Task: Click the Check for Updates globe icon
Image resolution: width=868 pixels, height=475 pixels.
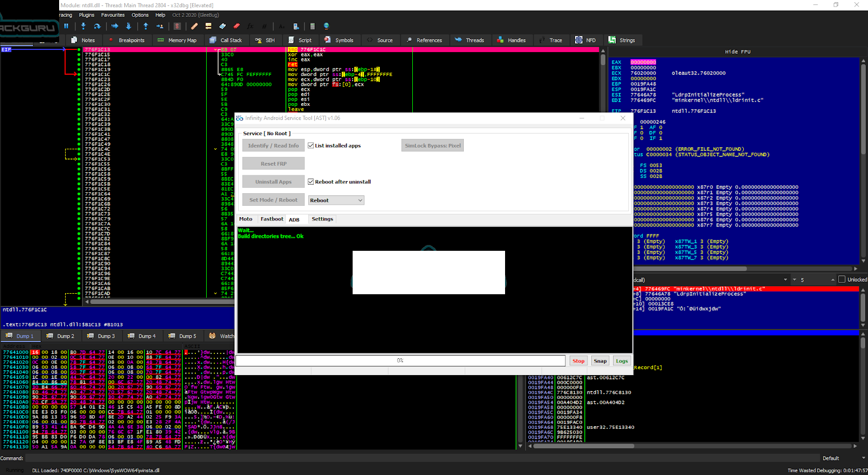Action: click(x=327, y=26)
